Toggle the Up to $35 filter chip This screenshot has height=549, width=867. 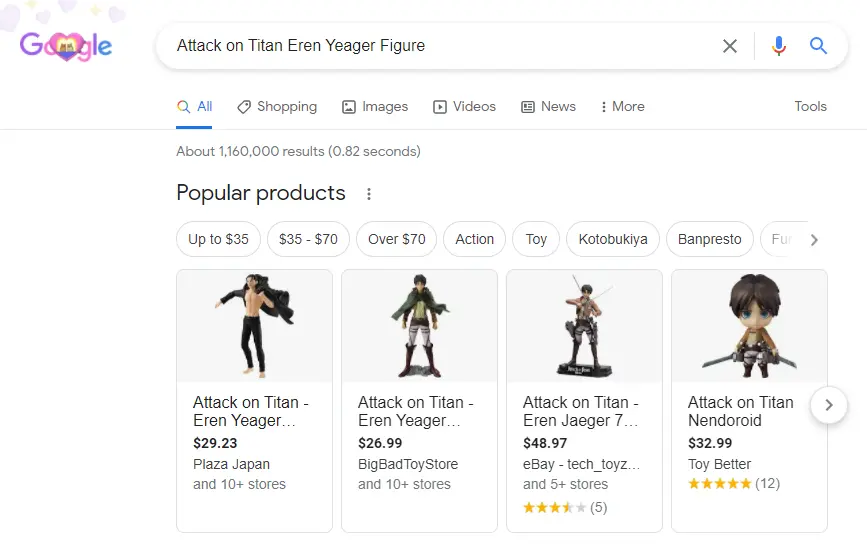[218, 239]
